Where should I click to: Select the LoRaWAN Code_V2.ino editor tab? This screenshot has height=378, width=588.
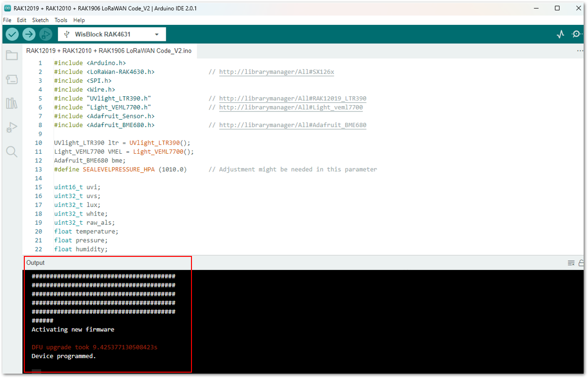109,51
